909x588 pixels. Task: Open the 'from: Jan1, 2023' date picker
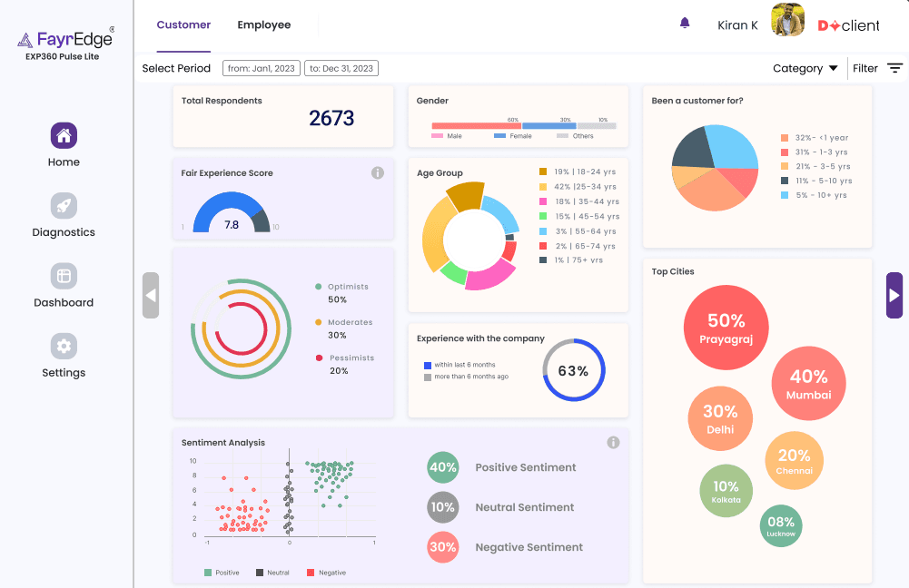(261, 68)
